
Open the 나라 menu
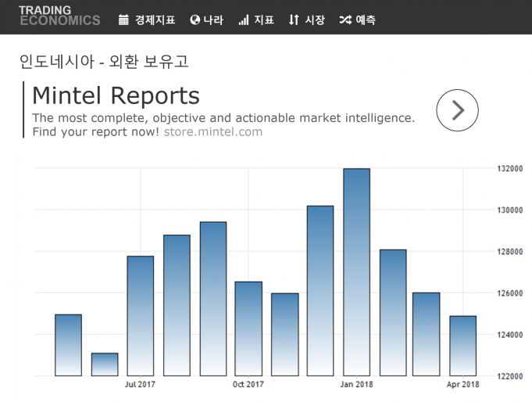[x=213, y=20]
